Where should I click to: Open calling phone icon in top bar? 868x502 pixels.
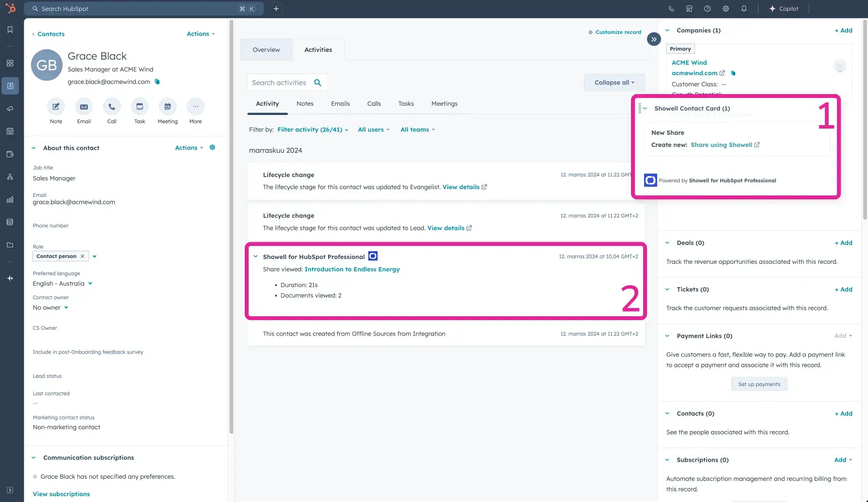671,9
